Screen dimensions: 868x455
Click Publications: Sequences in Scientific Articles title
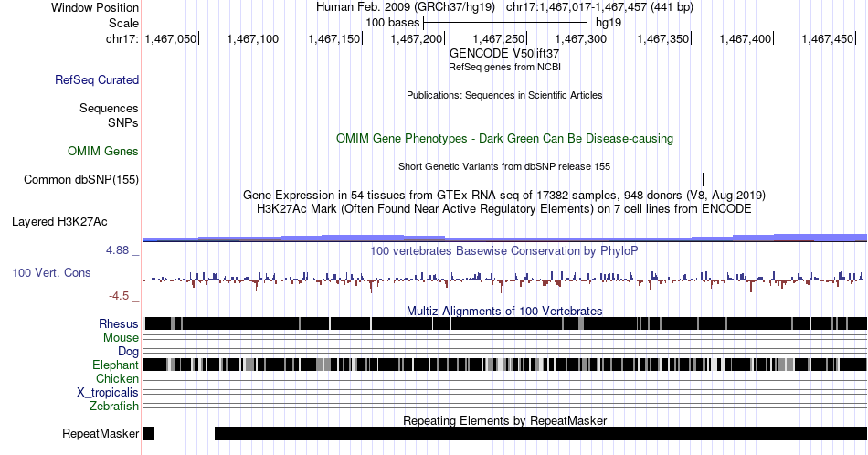click(x=504, y=95)
